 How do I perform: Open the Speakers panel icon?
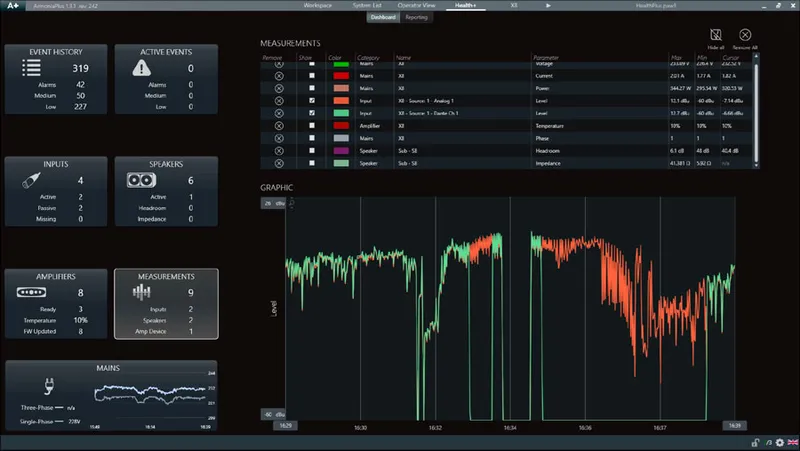(x=141, y=180)
